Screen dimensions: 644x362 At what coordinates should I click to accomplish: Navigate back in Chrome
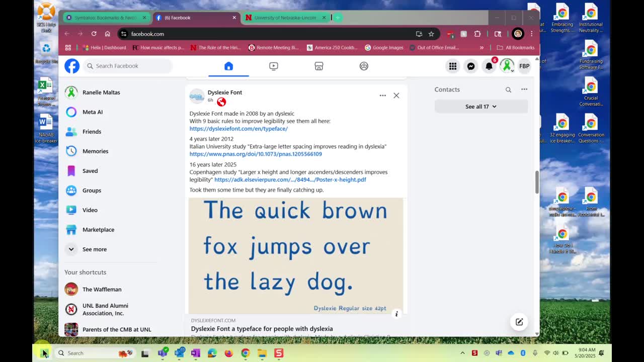coord(67,34)
